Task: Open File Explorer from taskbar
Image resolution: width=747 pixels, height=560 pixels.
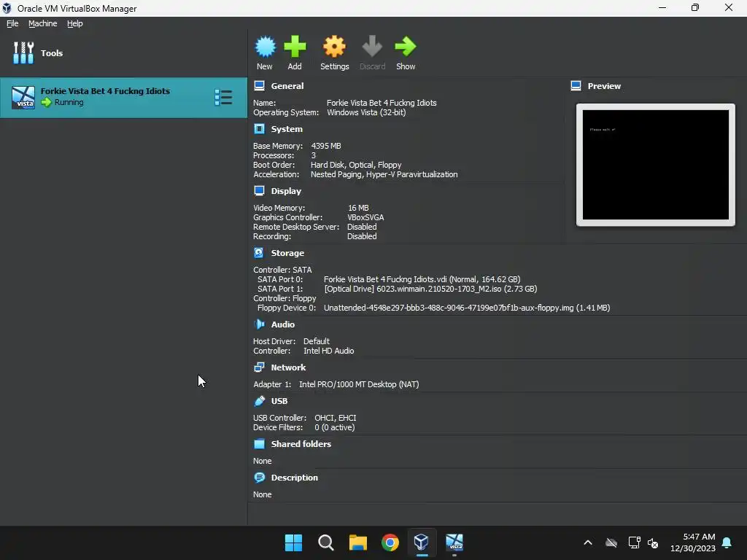Action: (357, 542)
